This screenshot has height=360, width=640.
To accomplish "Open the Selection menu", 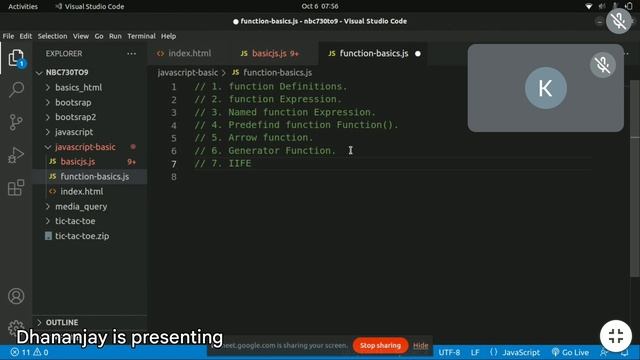I will tap(52, 36).
